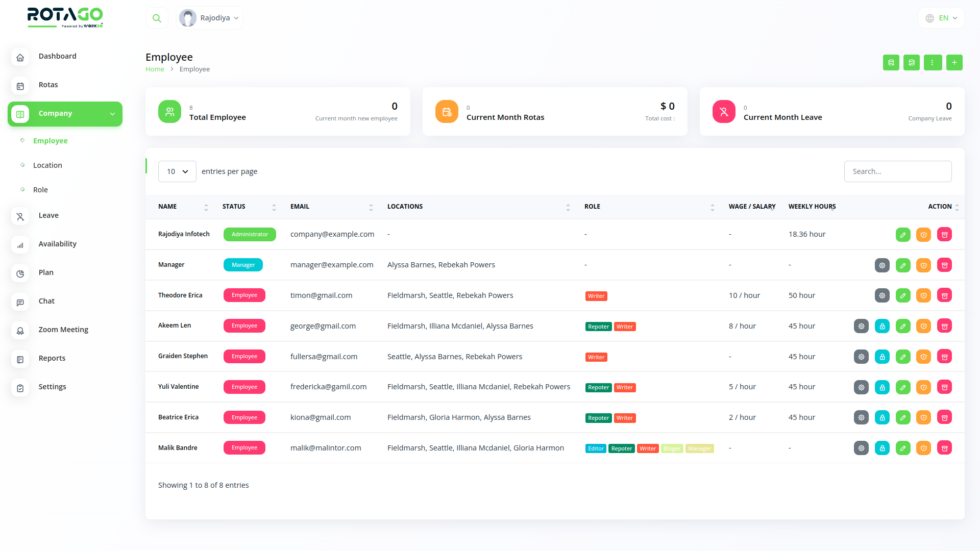Toggle sorting on the Locations column
This screenshot has height=551, width=980.
pyautogui.click(x=568, y=207)
